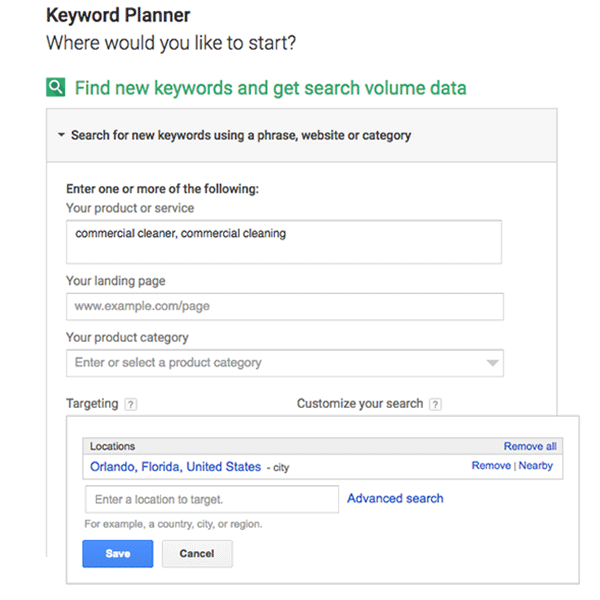Click the Locations header bar
The width and height of the screenshot is (600, 600).
coord(323,446)
